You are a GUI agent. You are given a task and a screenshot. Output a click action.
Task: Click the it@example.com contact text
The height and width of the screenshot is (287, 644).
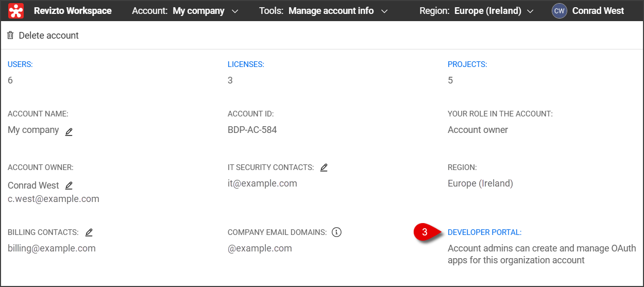point(262,183)
